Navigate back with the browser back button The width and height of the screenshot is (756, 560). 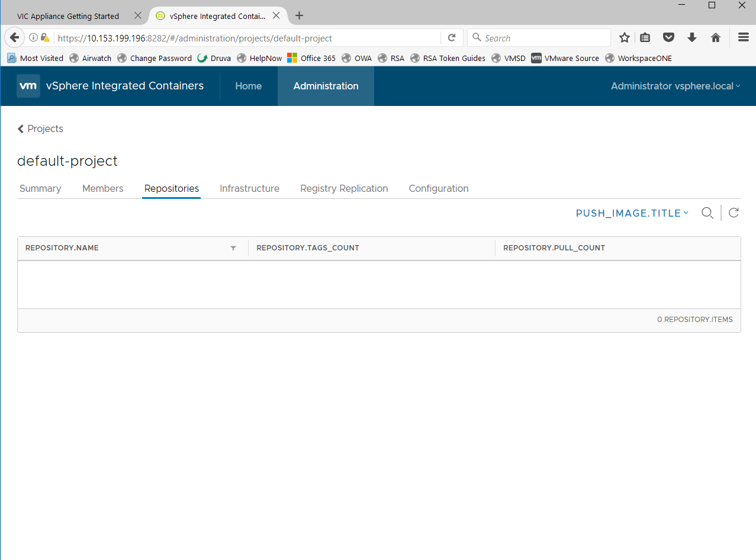click(x=14, y=37)
